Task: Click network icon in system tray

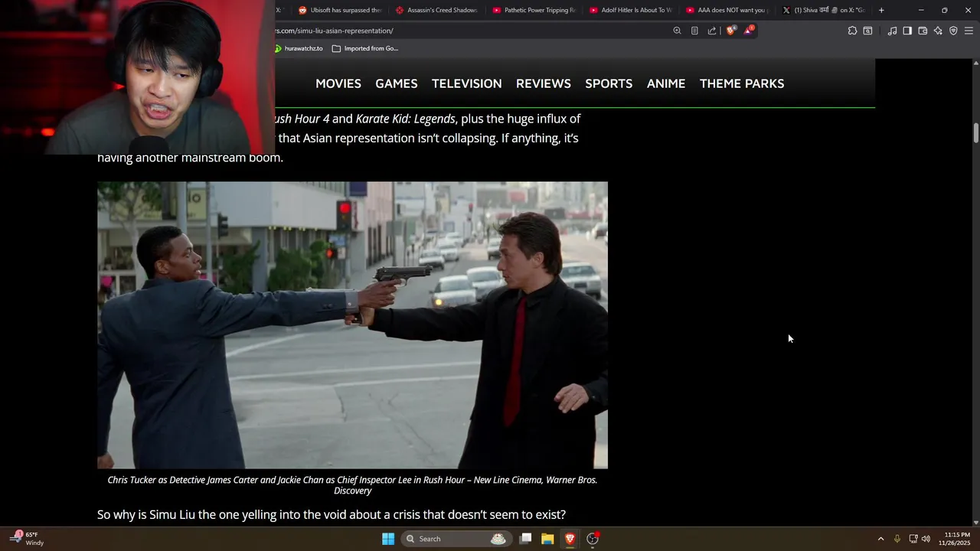Action: click(x=913, y=539)
